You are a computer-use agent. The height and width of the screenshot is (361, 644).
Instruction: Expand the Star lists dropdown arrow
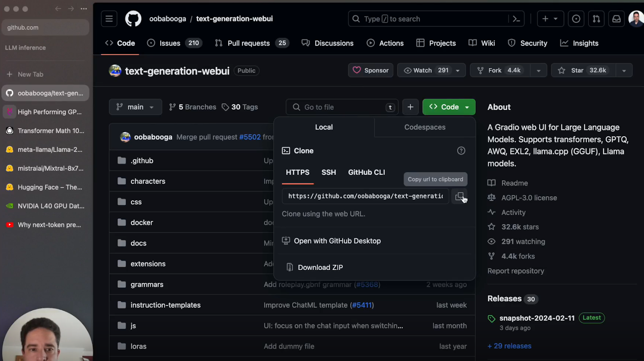[624, 70]
